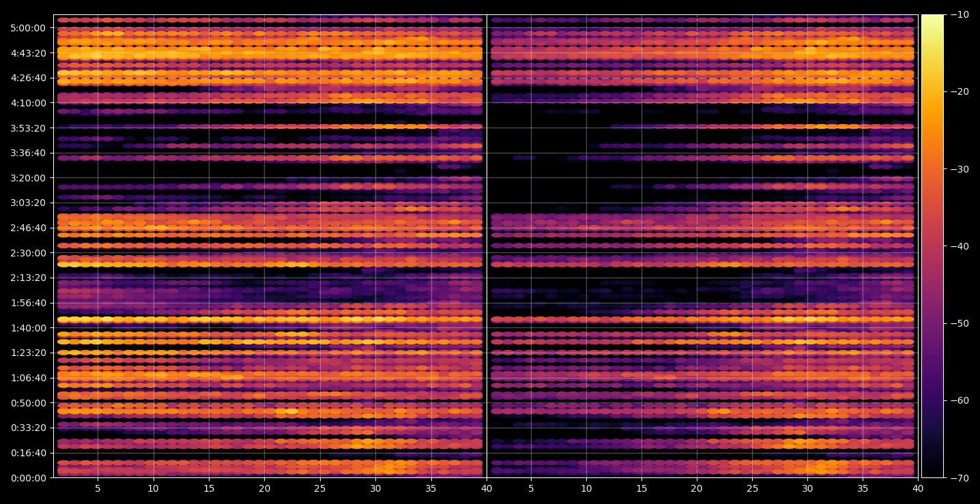This screenshot has width=980, height=504.
Task: Pick the 1:23:20 y-axis tick label
Action: [x=28, y=353]
